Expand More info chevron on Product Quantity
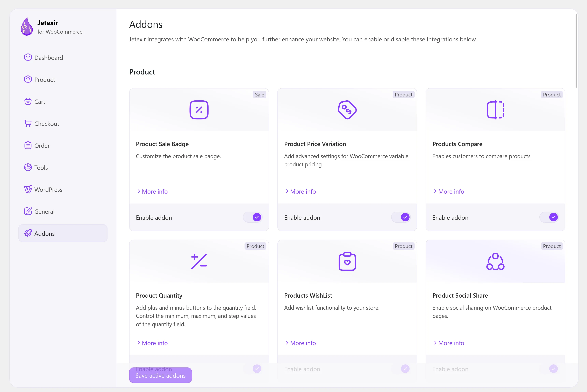This screenshot has height=392, width=587. 139,343
